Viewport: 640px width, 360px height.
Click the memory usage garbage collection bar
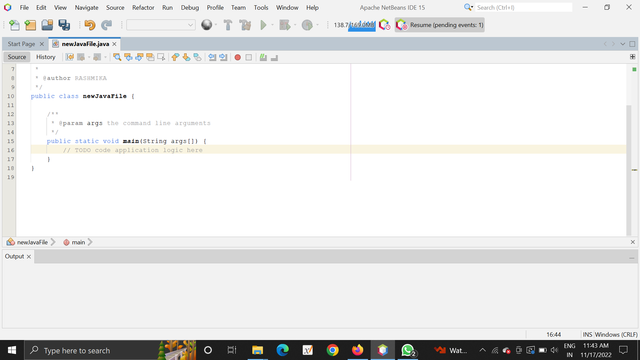(x=354, y=25)
